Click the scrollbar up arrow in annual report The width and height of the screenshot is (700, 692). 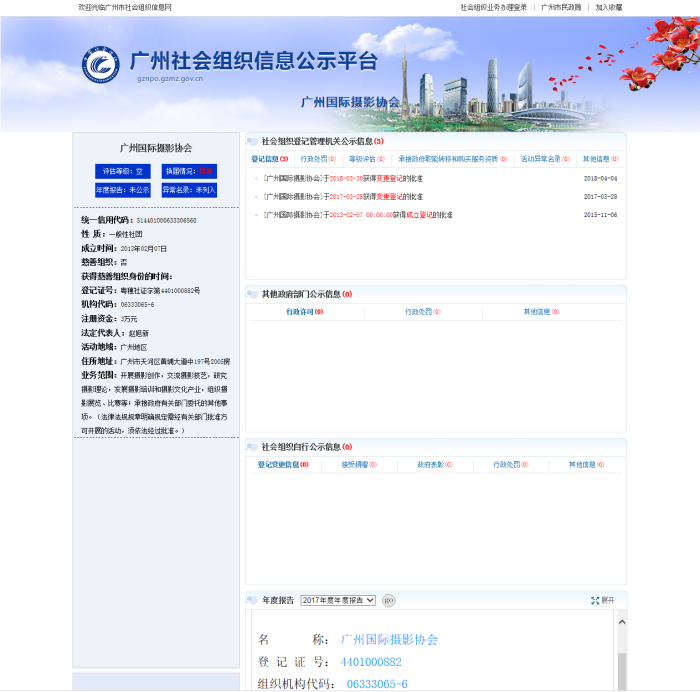622,622
